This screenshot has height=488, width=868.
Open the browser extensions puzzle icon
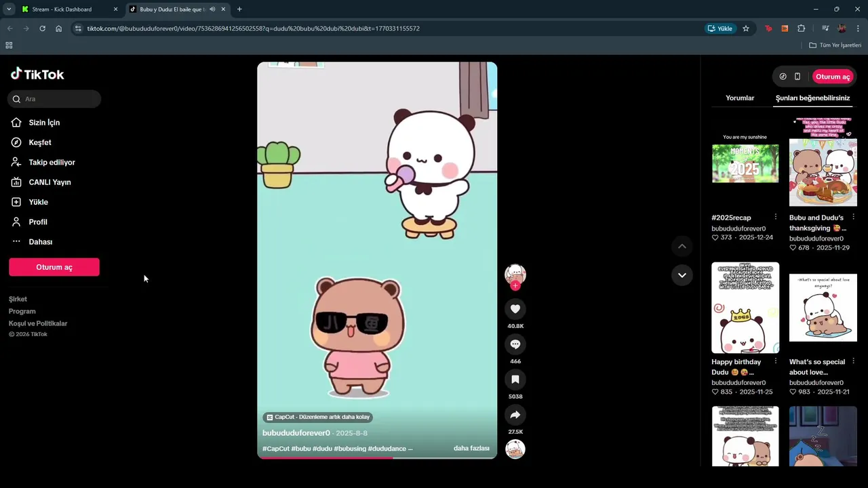[802, 28]
